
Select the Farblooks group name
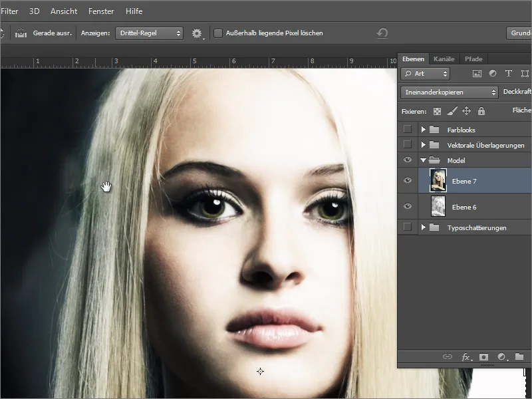coord(461,130)
